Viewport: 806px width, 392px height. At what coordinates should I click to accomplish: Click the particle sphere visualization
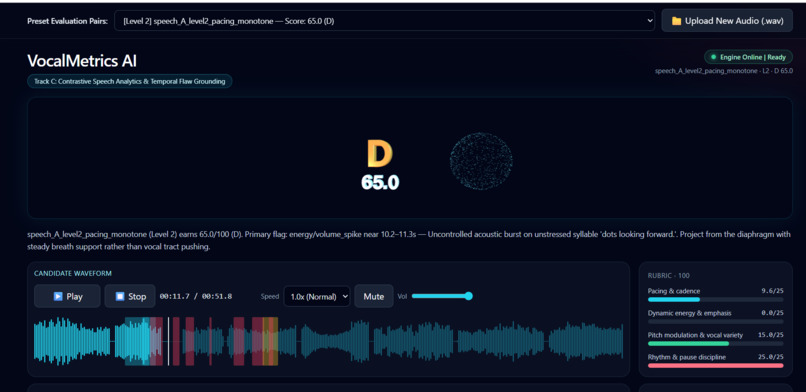coord(481,161)
